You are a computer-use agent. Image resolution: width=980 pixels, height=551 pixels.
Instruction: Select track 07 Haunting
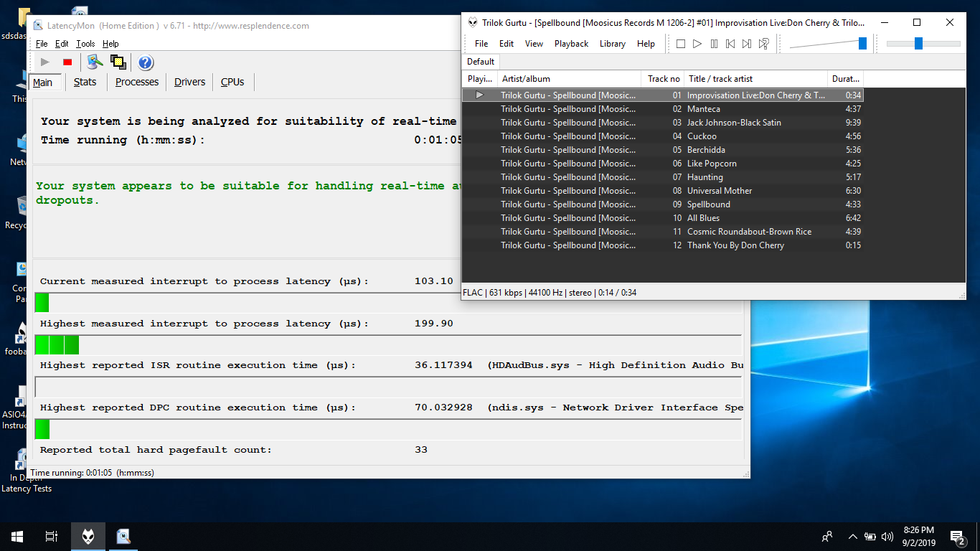point(663,177)
